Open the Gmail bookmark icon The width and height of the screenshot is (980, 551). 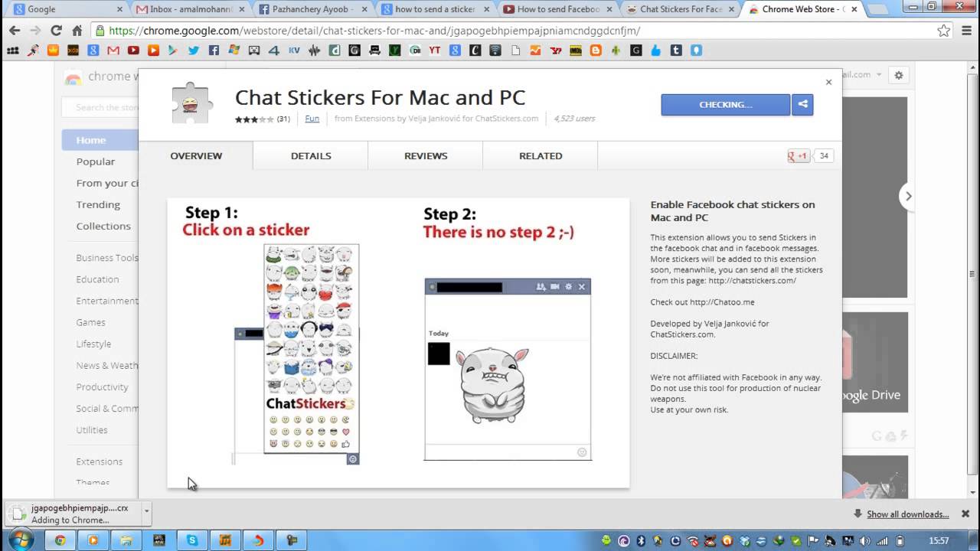pos(113,51)
